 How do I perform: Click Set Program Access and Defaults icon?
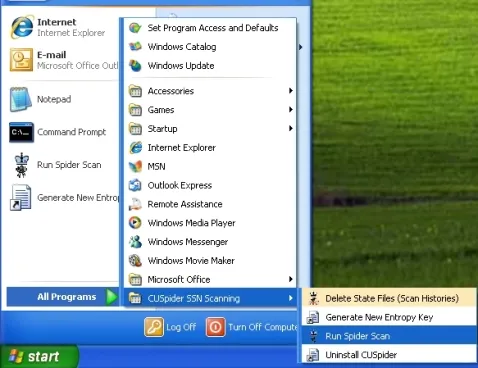coord(135,28)
